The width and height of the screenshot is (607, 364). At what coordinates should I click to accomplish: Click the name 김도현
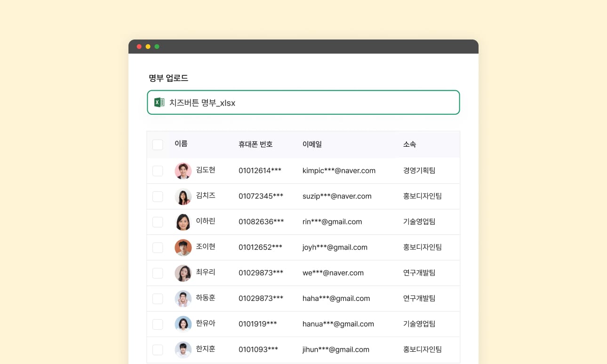[x=206, y=170]
